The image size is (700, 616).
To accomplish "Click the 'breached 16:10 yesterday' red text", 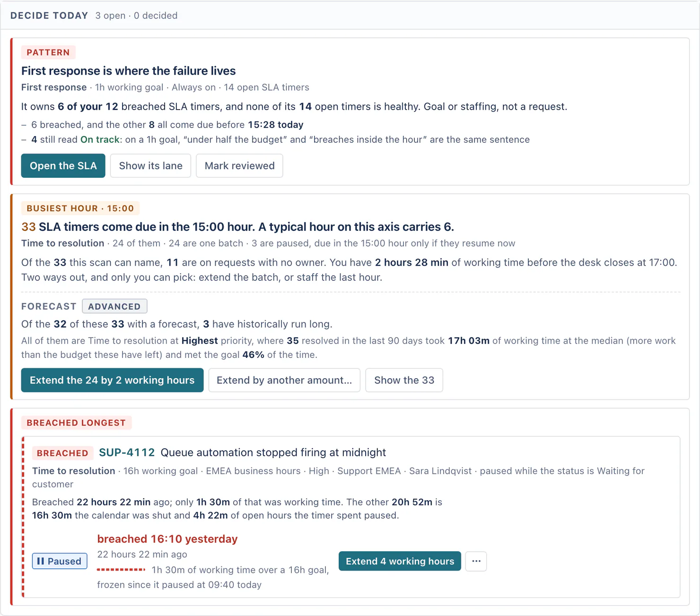I will point(167,539).
